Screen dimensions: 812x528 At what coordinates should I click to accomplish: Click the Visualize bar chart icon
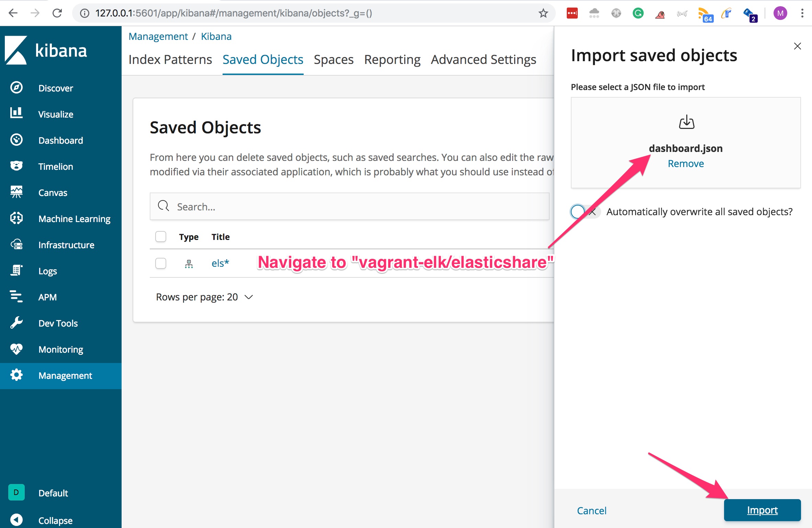pos(16,113)
